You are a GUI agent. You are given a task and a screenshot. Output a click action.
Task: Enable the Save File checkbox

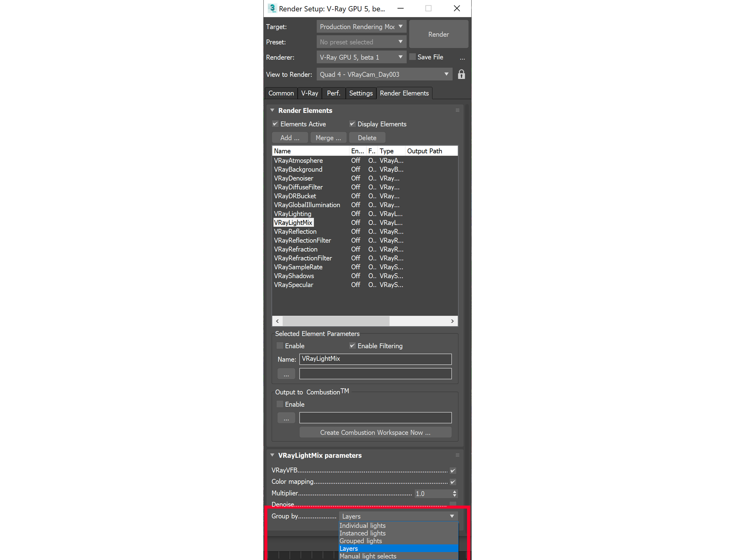tap(412, 56)
